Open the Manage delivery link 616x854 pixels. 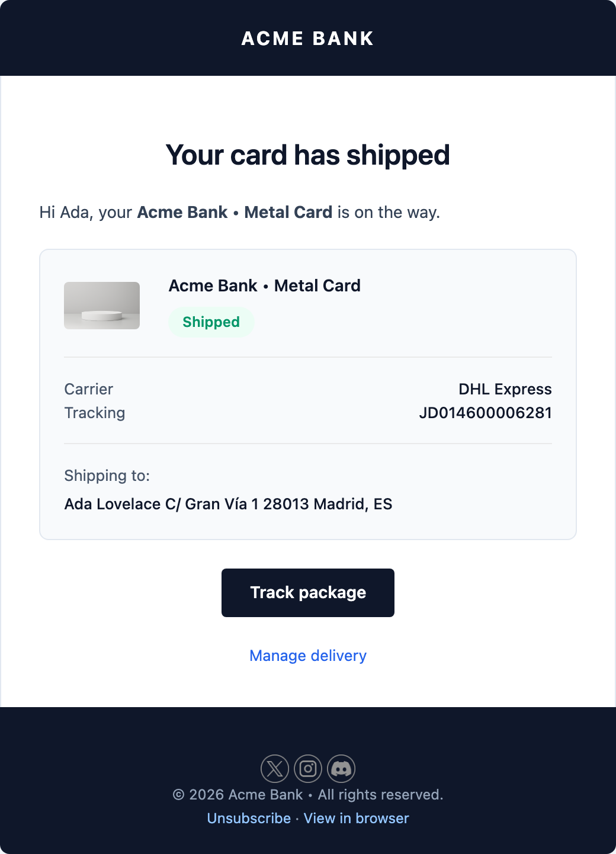point(307,656)
